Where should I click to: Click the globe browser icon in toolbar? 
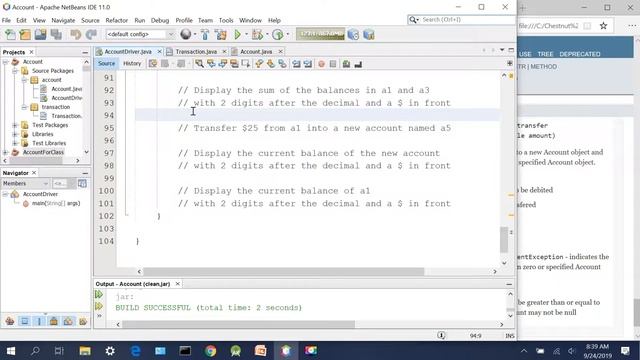186,35
